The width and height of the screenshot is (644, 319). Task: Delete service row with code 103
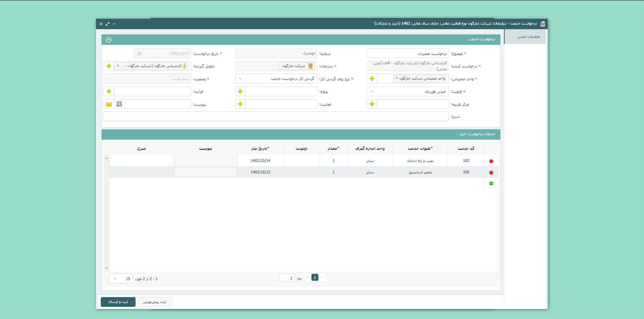coord(491,161)
